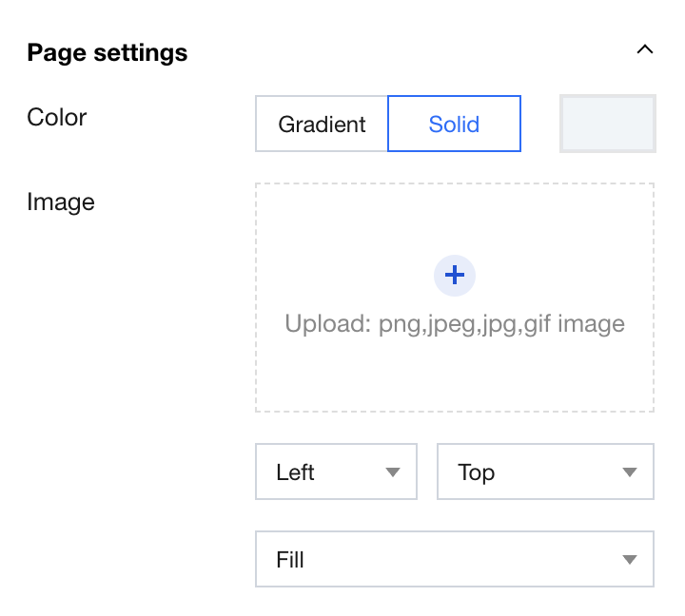
Task: Switch color mode to Gradient
Action: point(322,125)
